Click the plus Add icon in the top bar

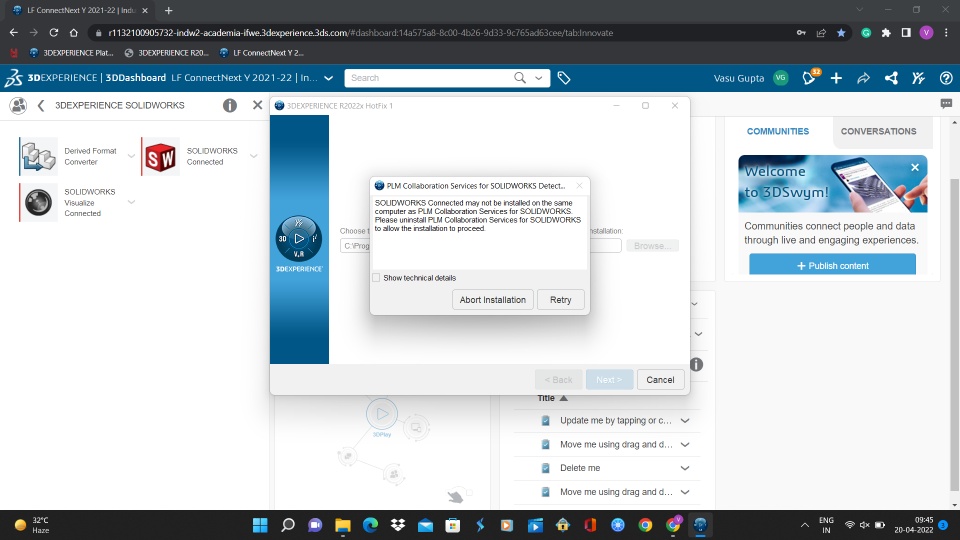click(x=836, y=78)
